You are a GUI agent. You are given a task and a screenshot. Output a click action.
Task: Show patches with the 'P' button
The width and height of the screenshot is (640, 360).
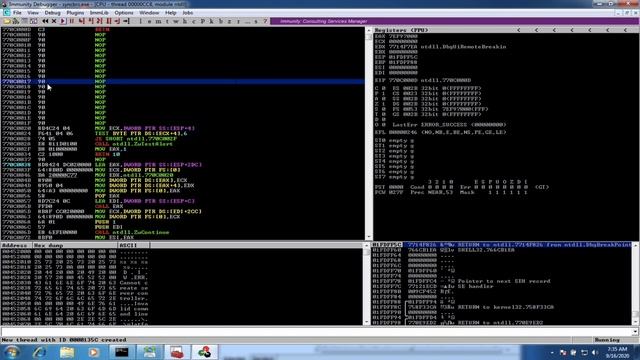pyautogui.click(x=202, y=21)
